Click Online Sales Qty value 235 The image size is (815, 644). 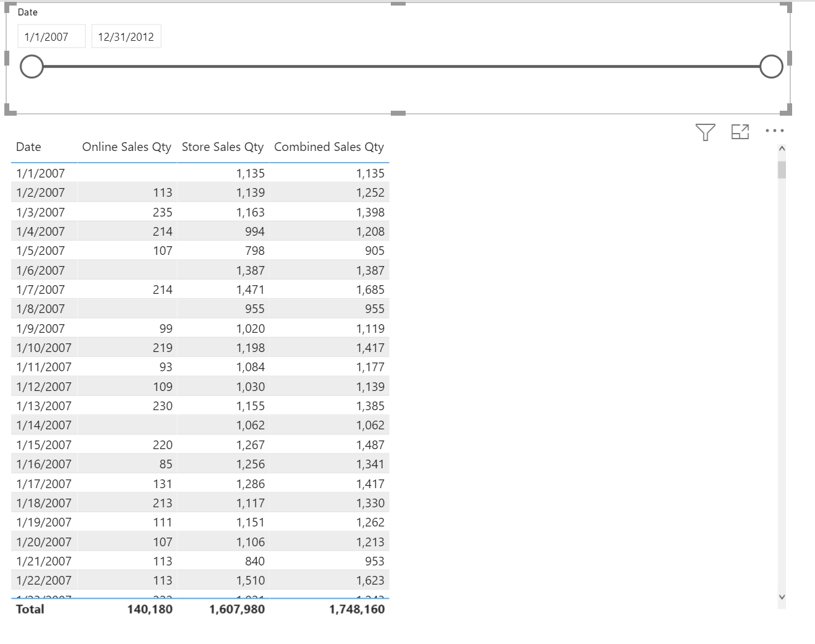163,212
